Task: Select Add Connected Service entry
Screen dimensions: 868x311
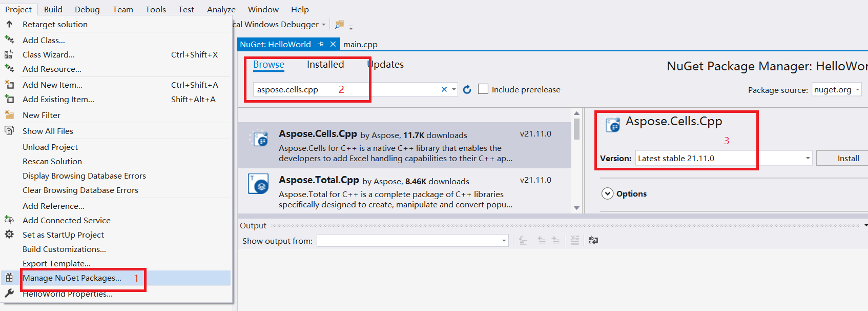Action: (116, 220)
